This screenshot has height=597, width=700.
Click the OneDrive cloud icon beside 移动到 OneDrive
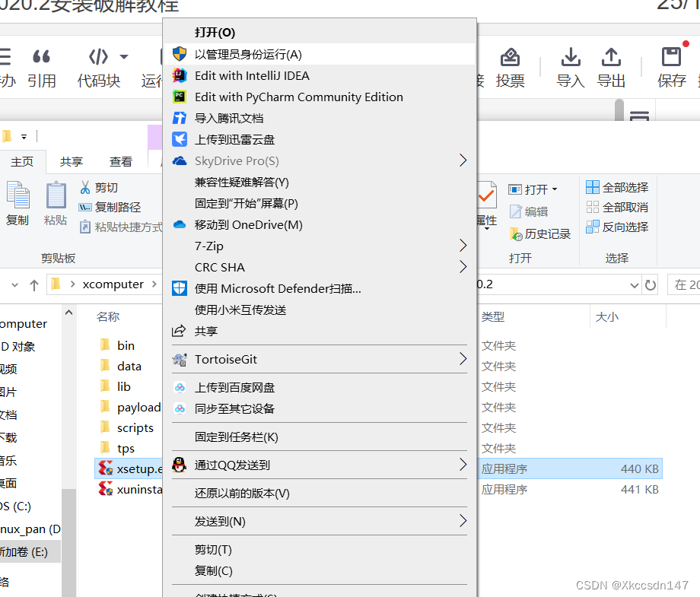click(x=180, y=224)
